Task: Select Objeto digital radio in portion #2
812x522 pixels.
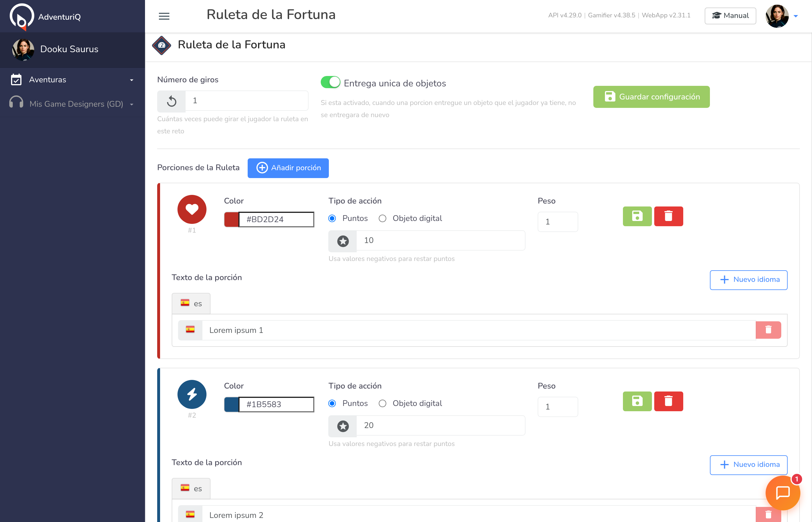Action: pos(382,403)
